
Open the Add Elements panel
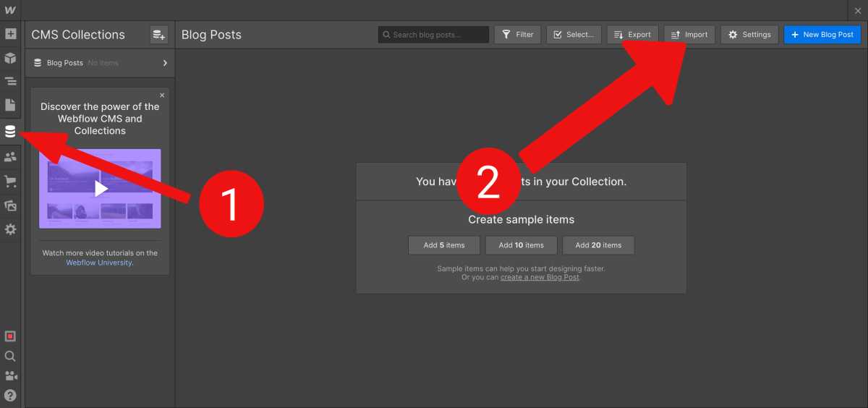10,34
